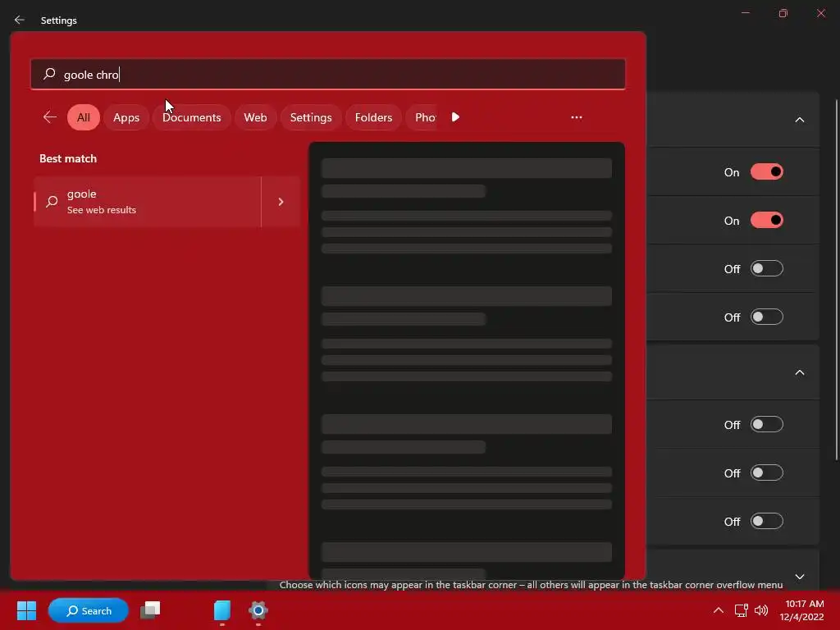
Task: Select the Documents filter tab
Action: (191, 117)
